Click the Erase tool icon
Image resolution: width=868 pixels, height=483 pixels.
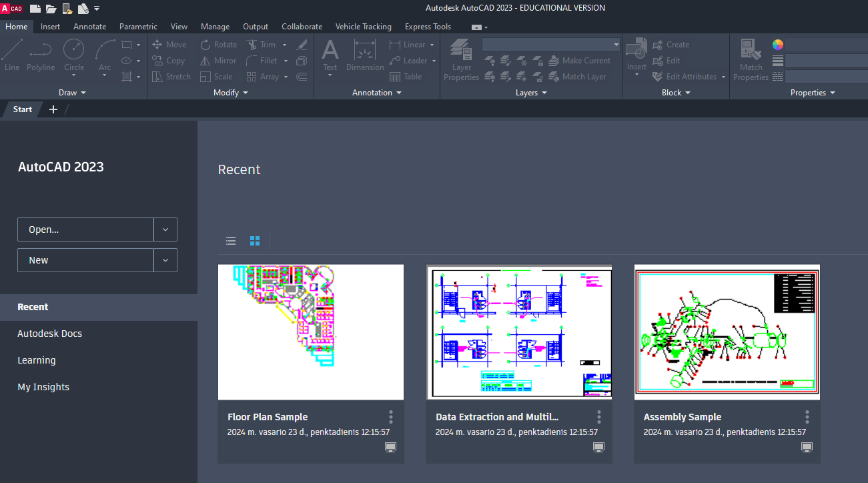302,45
